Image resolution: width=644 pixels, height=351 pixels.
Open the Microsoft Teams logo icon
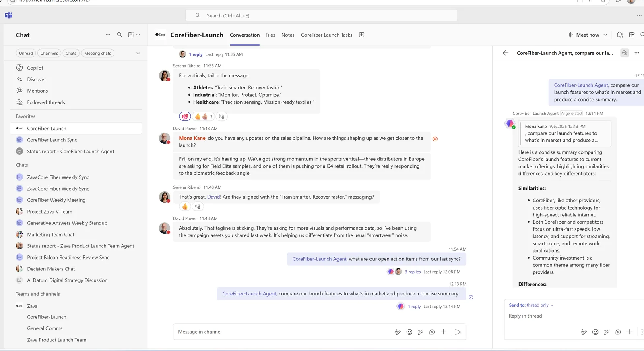point(8,15)
